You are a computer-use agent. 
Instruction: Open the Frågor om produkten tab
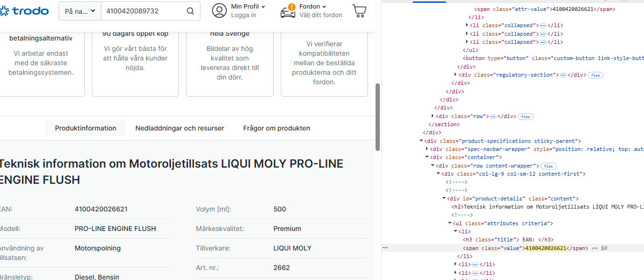[277, 128]
